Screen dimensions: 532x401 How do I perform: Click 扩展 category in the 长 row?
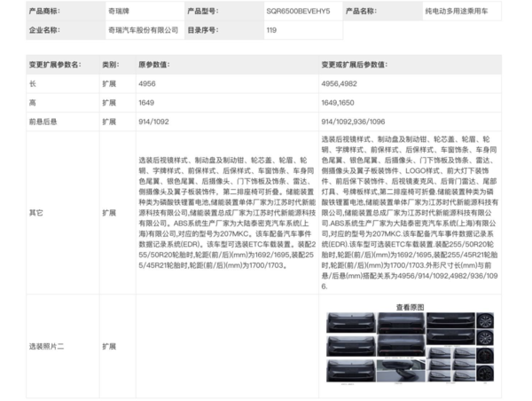click(109, 84)
